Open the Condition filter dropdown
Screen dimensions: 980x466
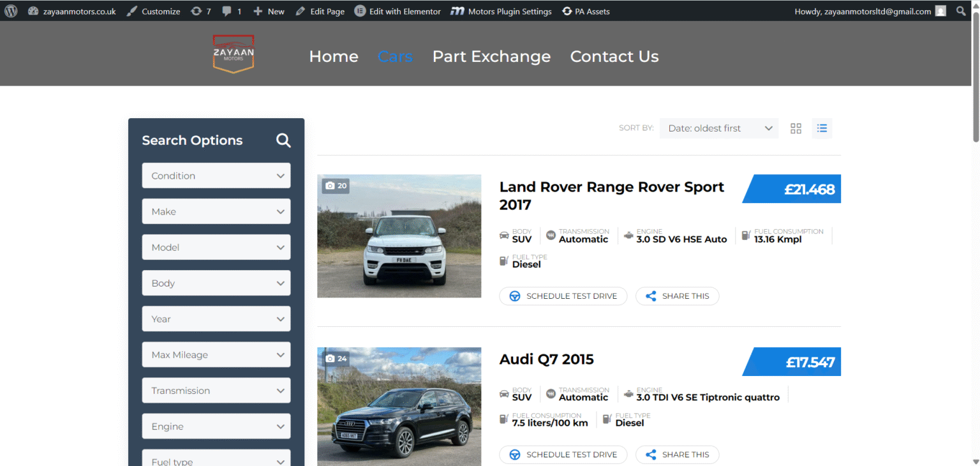[x=216, y=176]
